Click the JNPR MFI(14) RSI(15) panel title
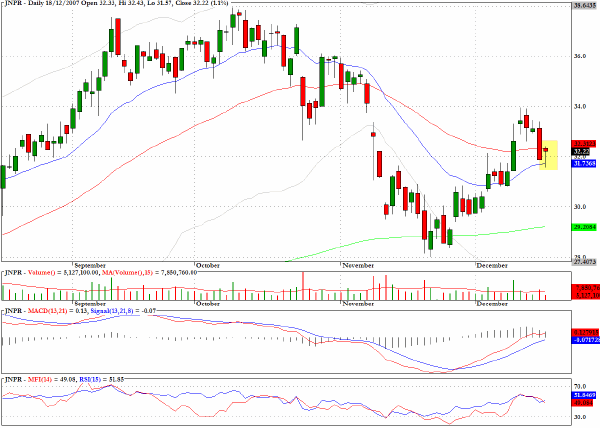The width and height of the screenshot is (600, 428). 64,380
